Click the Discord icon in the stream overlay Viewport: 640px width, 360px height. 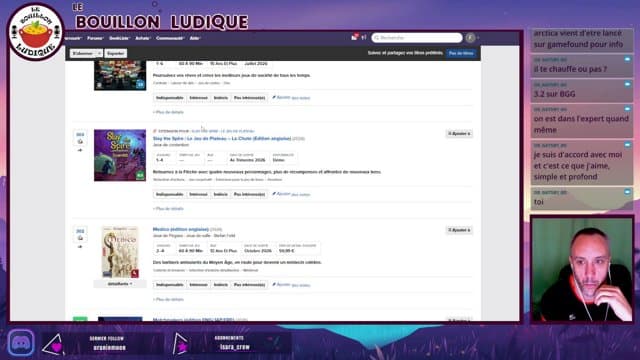21,343
